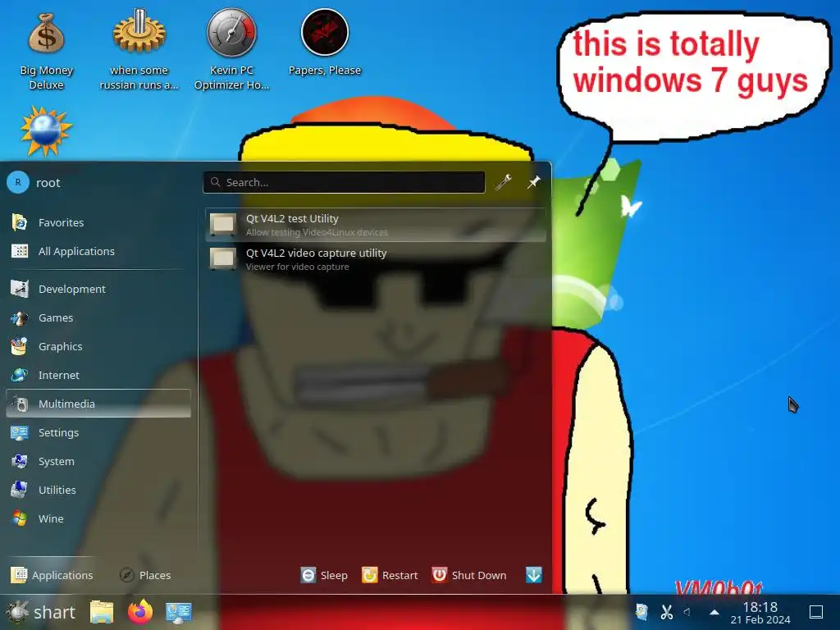Launch Qt V4L2 test Utility
The width and height of the screenshot is (840, 630).
coord(376,225)
